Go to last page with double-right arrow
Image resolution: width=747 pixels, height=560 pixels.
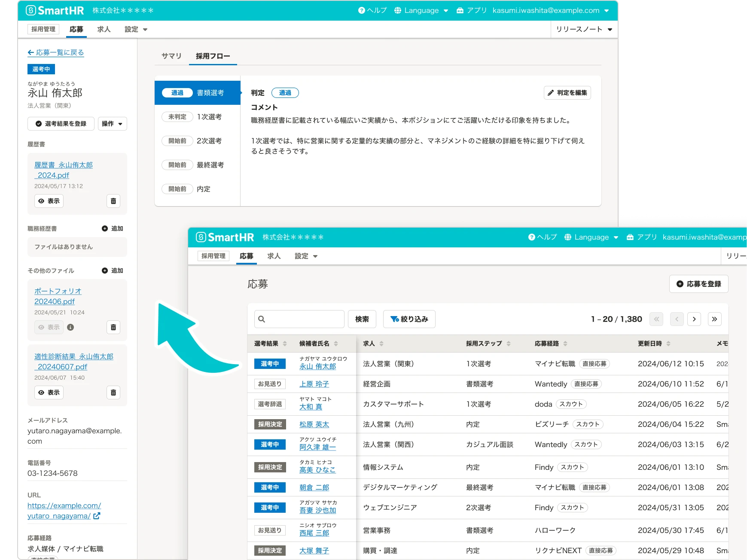(x=715, y=319)
